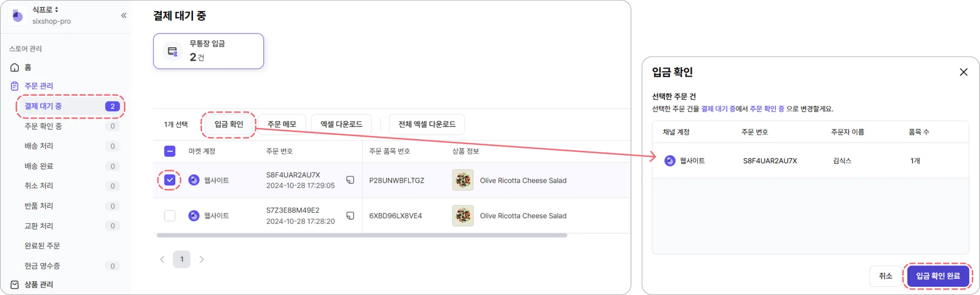This screenshot has height=295, width=980.
Task: Open second Olive Ricotta Cheese Salad thumbnail
Action: (463, 216)
